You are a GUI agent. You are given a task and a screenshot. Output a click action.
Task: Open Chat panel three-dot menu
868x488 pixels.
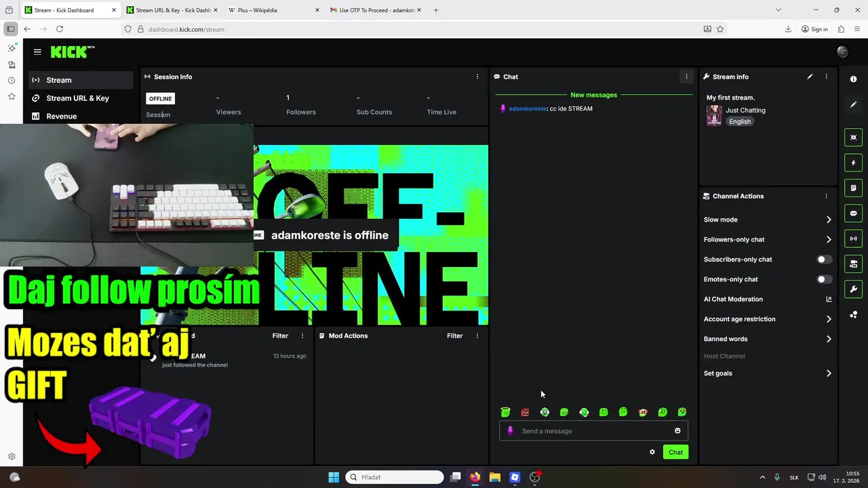click(686, 77)
